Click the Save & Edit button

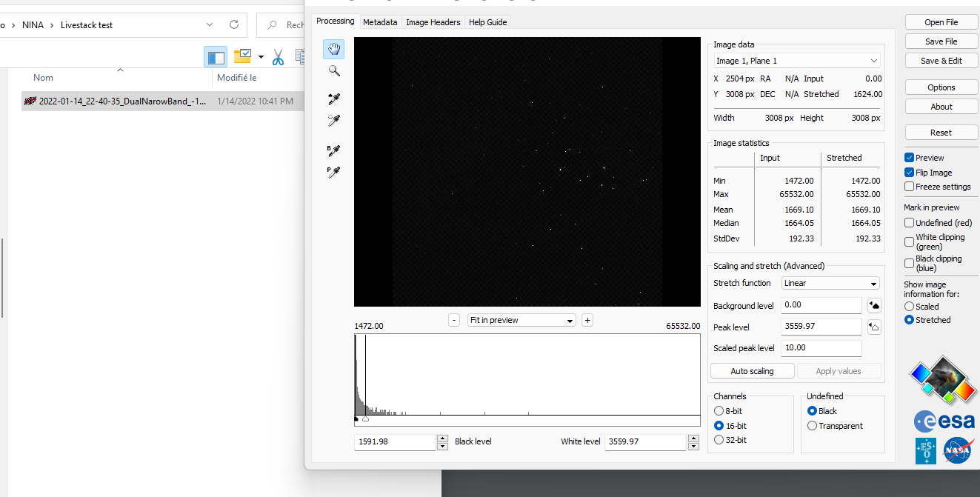(x=941, y=61)
